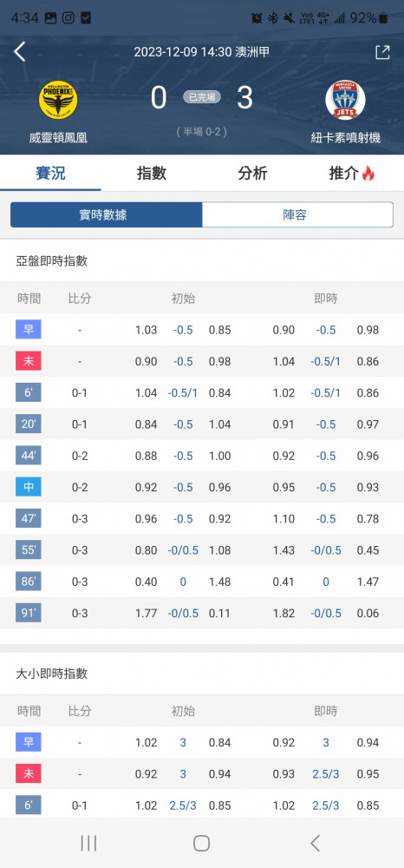
Task: Tap the back arrow in header
Action: click(20, 52)
